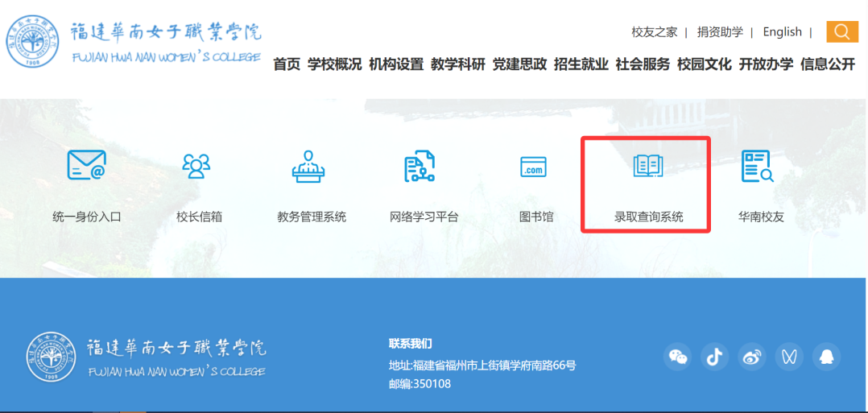This screenshot has height=413, width=868.
Task: Open 校园文化 menu item
Action: coord(704,64)
